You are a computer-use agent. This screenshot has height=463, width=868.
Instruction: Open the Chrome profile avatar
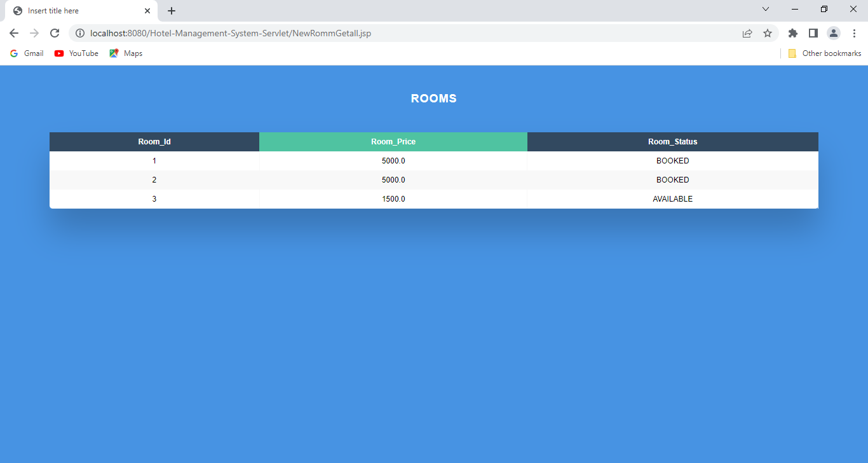pos(834,33)
